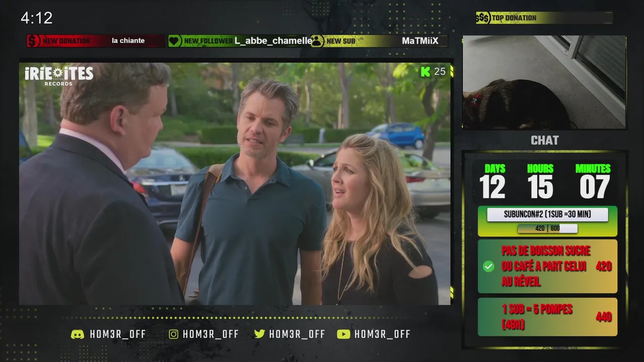Click the viewer count '25' in video

440,71
